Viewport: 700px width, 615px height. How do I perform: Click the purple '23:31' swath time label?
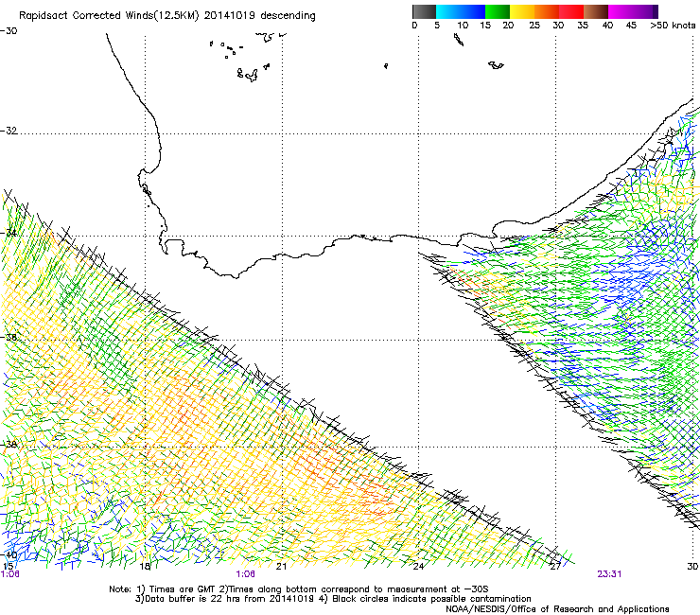click(x=609, y=574)
